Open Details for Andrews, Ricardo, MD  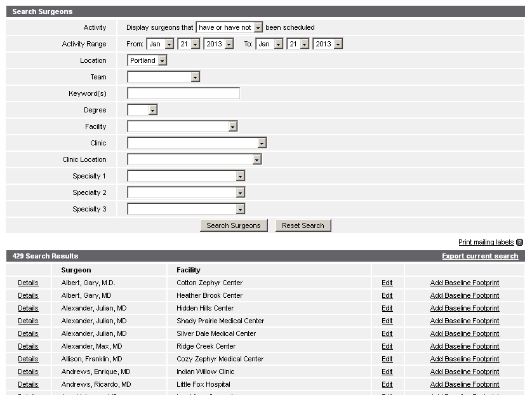pyautogui.click(x=28, y=384)
